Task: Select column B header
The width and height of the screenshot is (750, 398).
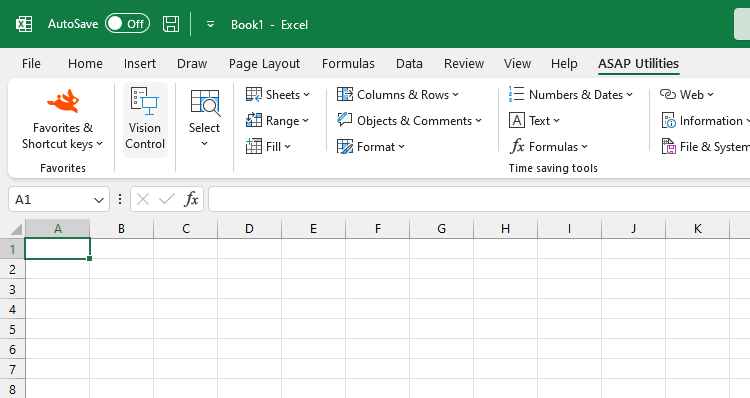Action: click(121, 229)
